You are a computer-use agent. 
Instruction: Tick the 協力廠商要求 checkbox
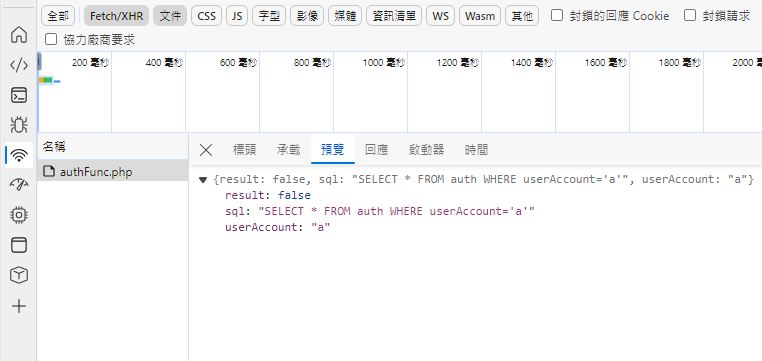pyautogui.click(x=50, y=39)
